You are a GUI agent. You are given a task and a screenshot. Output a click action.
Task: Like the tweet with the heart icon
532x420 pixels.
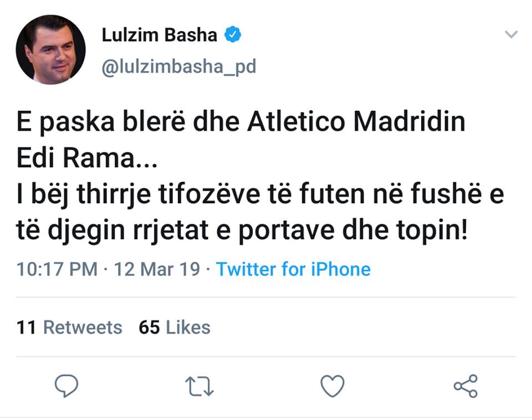pos(333,386)
